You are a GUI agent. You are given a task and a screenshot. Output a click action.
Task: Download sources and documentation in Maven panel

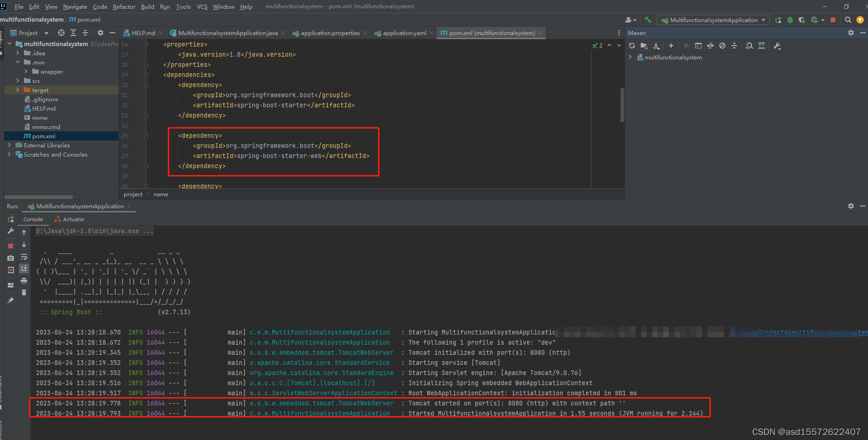656,46
